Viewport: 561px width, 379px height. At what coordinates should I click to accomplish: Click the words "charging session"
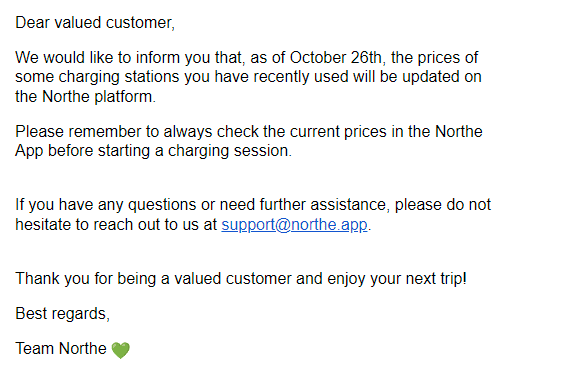(228, 151)
